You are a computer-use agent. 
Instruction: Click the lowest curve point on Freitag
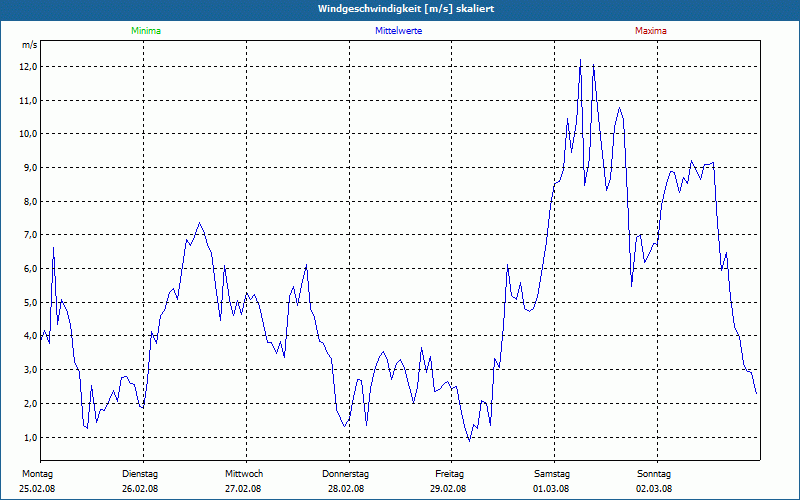point(469,441)
